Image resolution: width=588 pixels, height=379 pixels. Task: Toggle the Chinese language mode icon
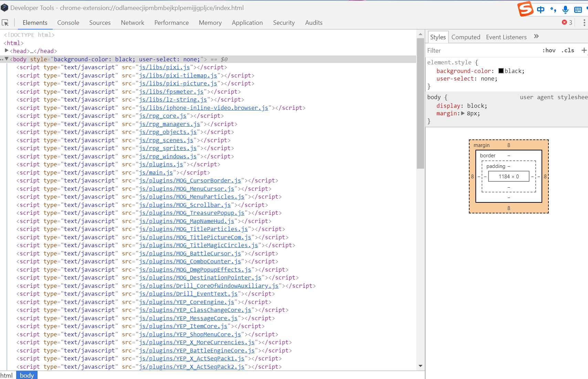click(540, 9)
